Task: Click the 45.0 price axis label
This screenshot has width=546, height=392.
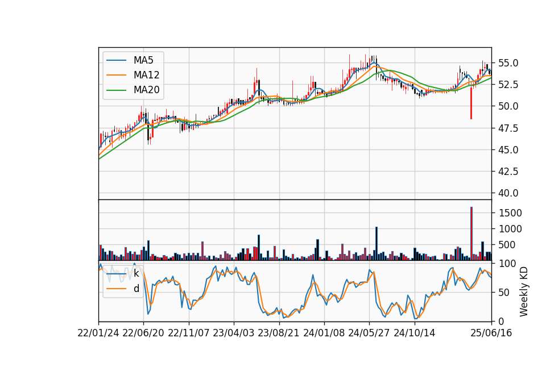Action: click(508, 149)
